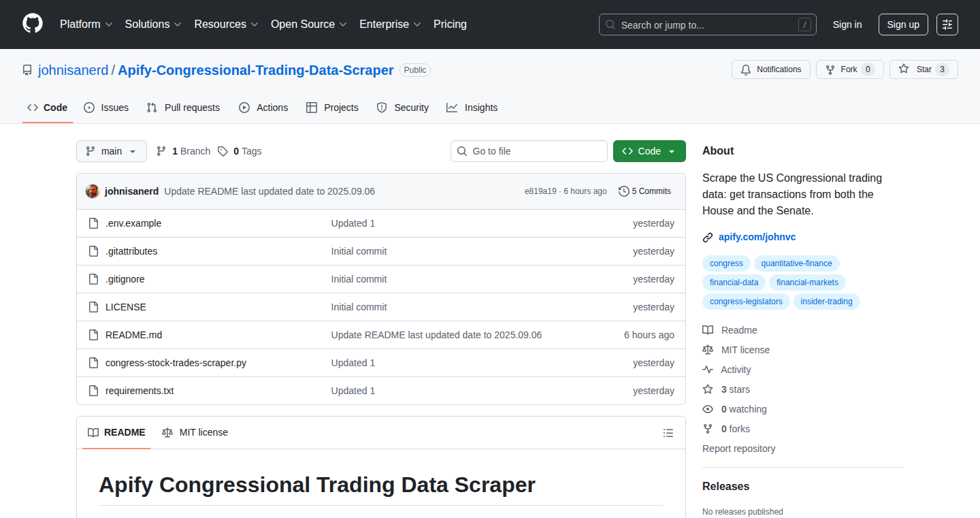The width and height of the screenshot is (980, 518).
Task: View the 0 forks link in sidebar
Action: coord(726,429)
